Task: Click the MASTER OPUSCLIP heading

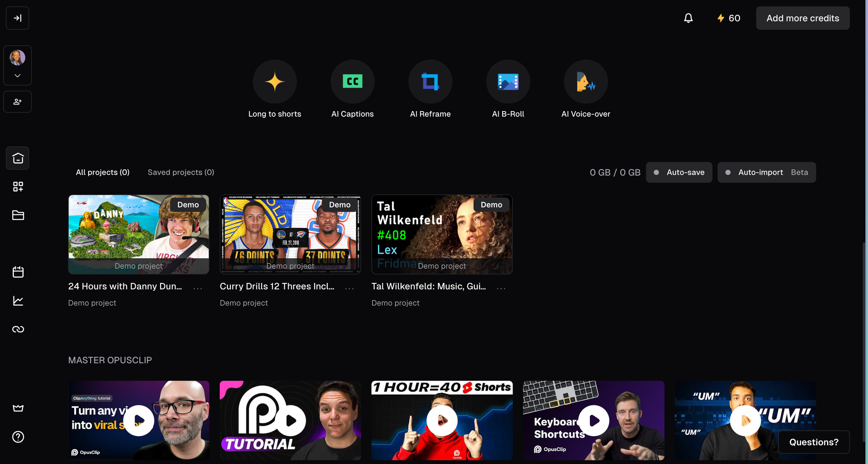Action: coord(110,360)
